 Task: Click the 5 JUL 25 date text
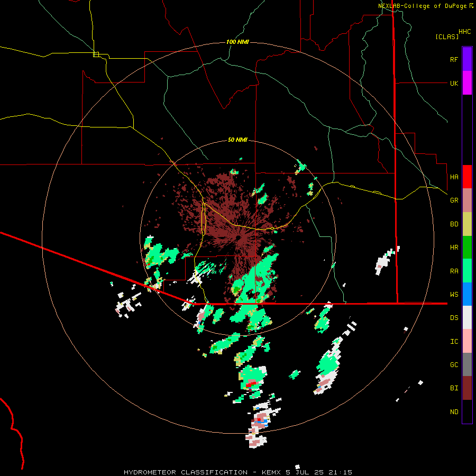pos(304,472)
